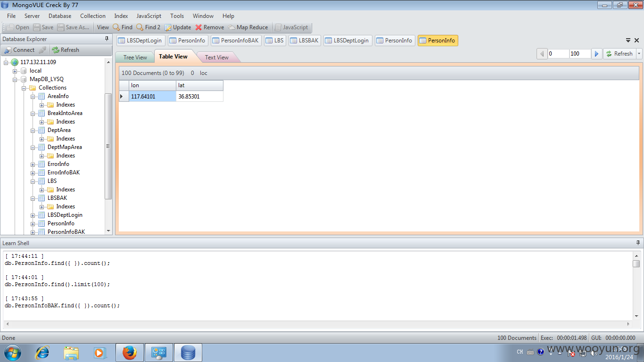Open Windows Media Player taskbar icon
The width and height of the screenshot is (644, 362).
click(x=100, y=353)
